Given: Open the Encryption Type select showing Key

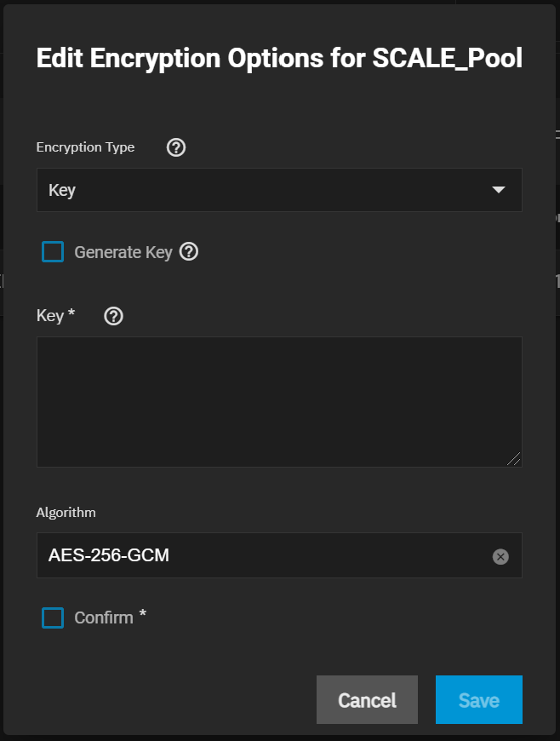Looking at the screenshot, I should coord(279,190).
